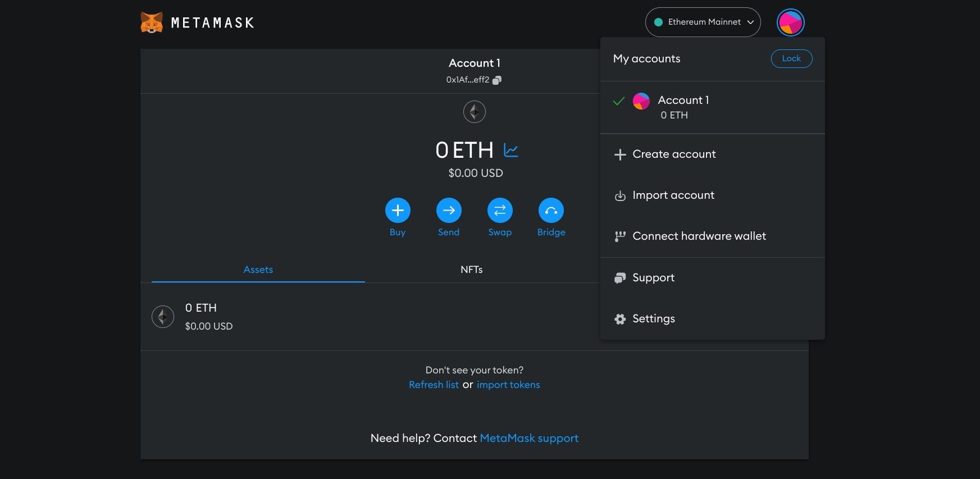
Task: Click the Refresh list link
Action: pos(434,385)
